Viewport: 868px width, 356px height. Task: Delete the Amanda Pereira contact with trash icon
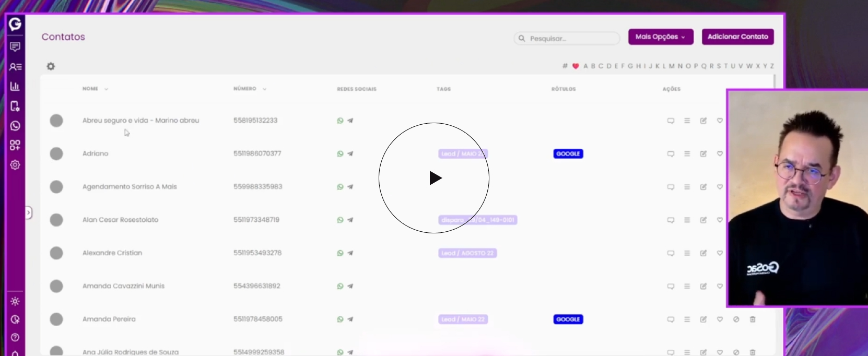click(x=753, y=319)
